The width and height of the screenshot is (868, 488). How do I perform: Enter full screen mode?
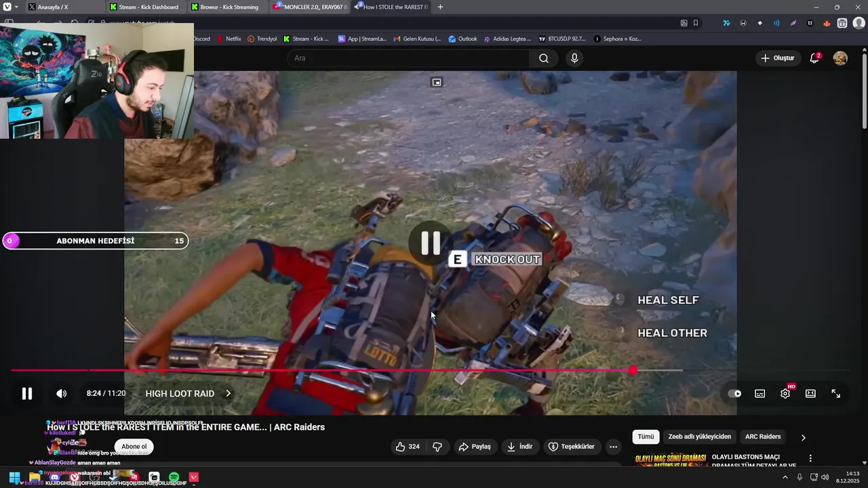(835, 393)
